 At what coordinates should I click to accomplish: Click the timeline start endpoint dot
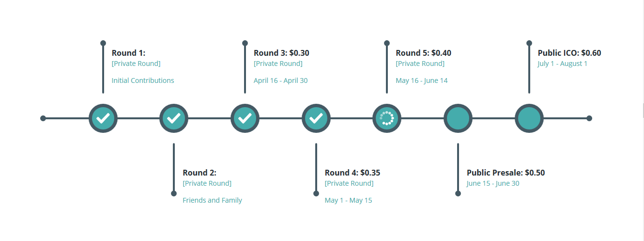click(43, 118)
